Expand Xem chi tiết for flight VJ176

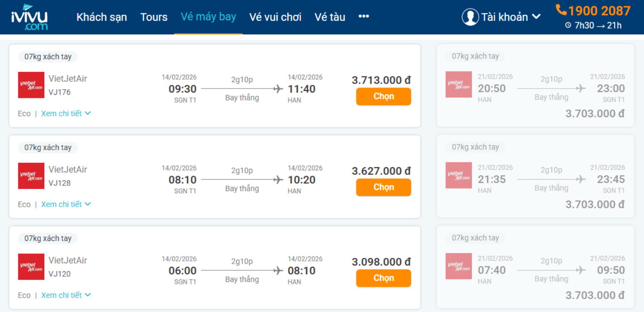point(66,114)
